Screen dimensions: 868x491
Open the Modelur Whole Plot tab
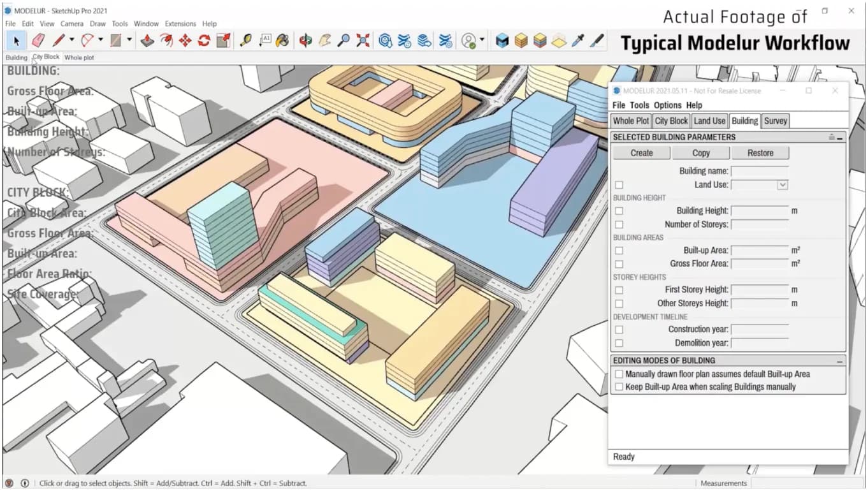click(631, 121)
